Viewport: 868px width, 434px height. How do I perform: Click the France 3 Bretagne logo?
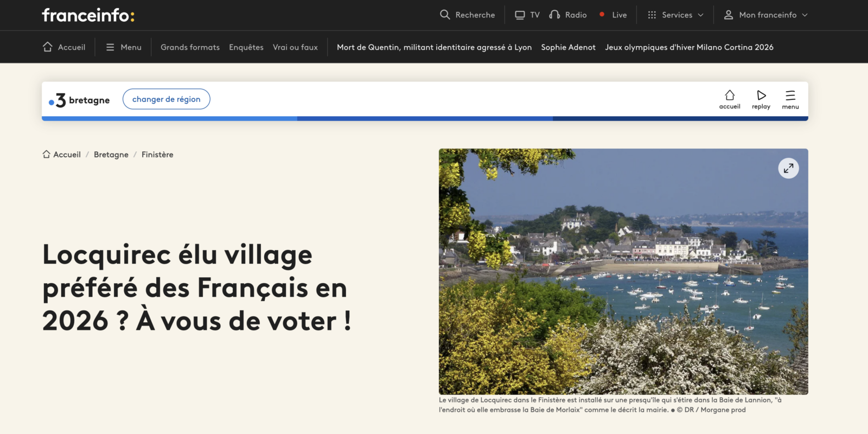point(80,100)
